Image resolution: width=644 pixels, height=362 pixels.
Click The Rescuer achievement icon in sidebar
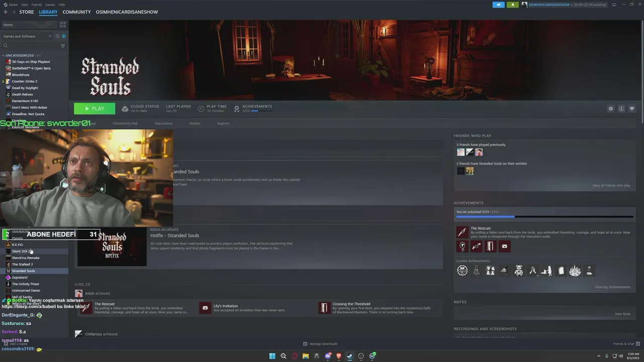(462, 232)
